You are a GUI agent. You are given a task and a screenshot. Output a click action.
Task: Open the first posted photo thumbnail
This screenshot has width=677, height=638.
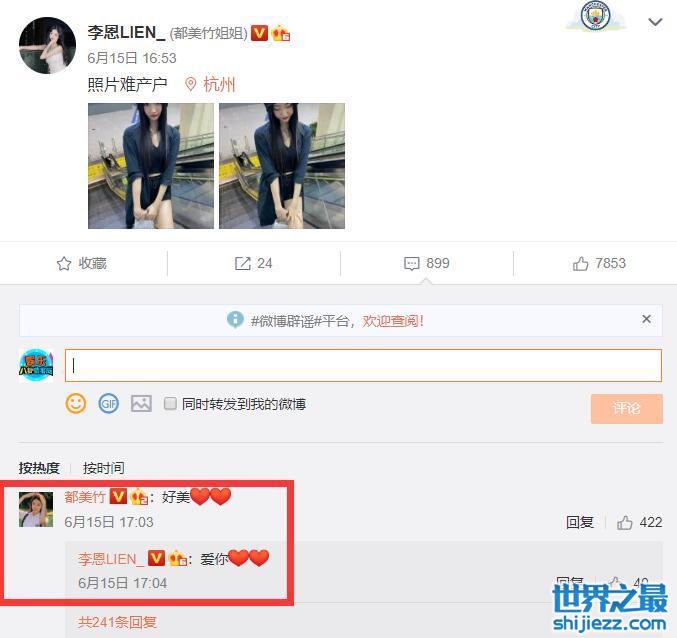coord(151,166)
